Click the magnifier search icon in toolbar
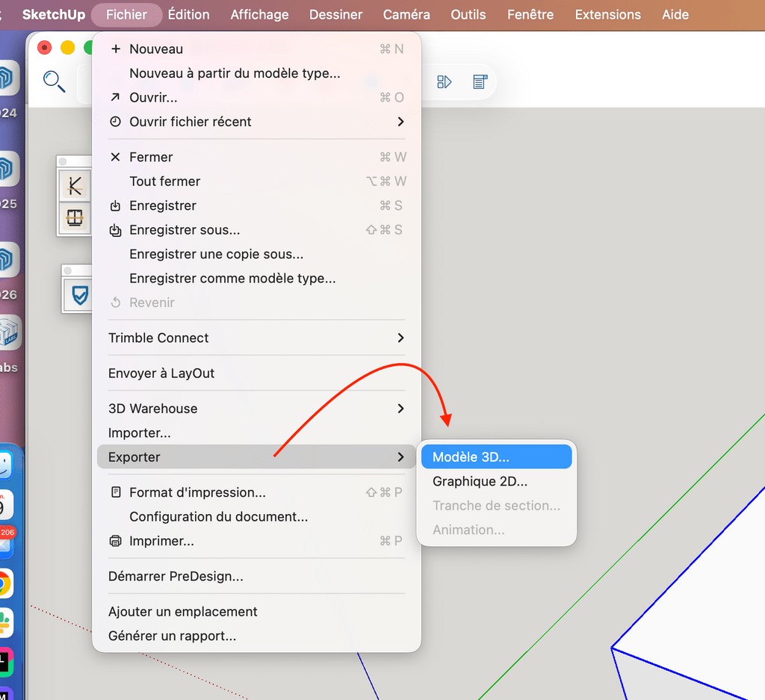This screenshot has width=765, height=700. click(x=54, y=81)
